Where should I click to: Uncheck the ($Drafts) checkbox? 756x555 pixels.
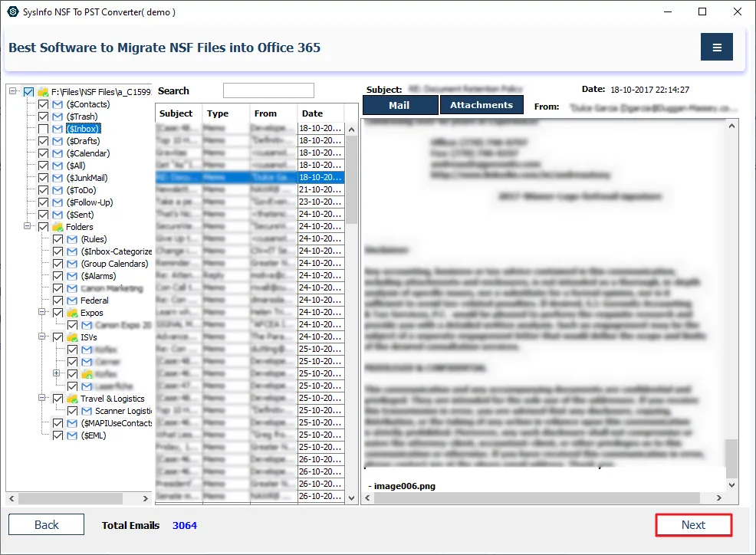[x=44, y=141]
